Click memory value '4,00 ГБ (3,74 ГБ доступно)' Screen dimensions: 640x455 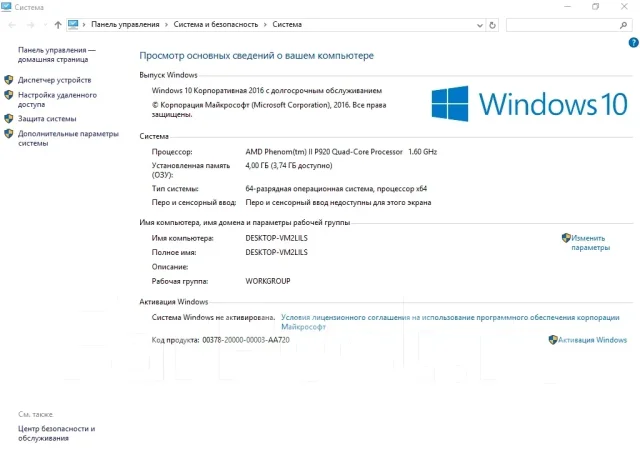tap(289, 166)
